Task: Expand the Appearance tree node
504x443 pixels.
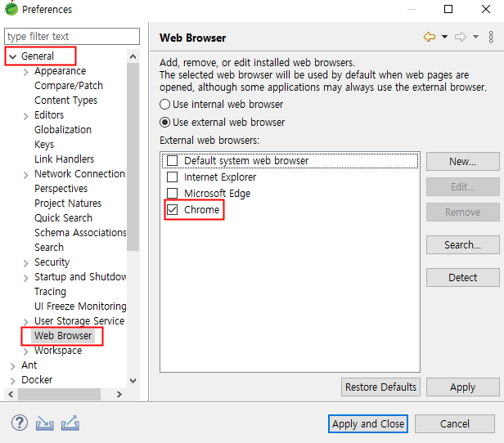Action: pos(26,72)
